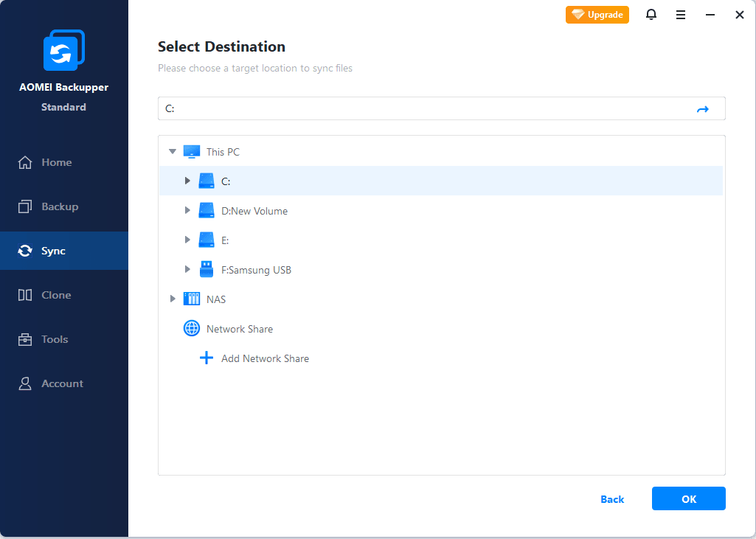Select the E: drive in the tree

[225, 240]
